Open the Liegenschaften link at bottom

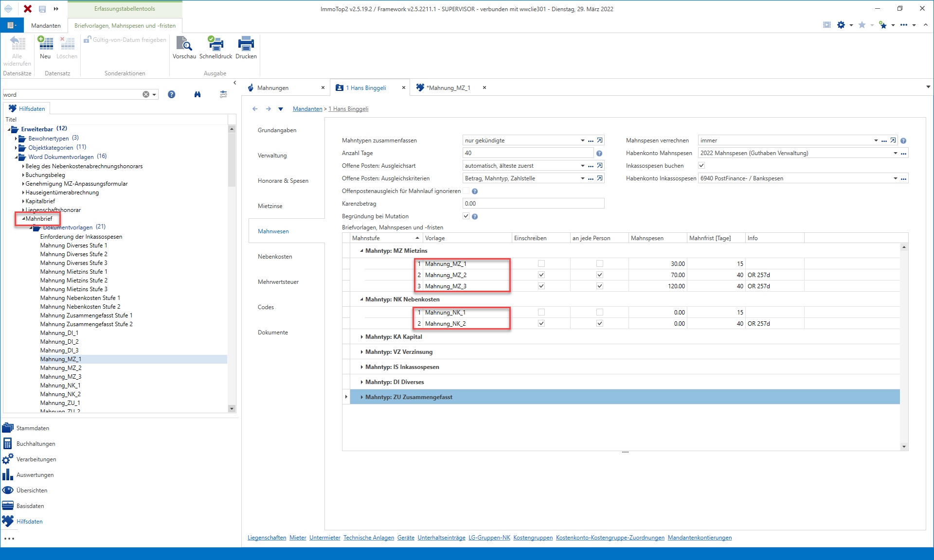point(267,538)
